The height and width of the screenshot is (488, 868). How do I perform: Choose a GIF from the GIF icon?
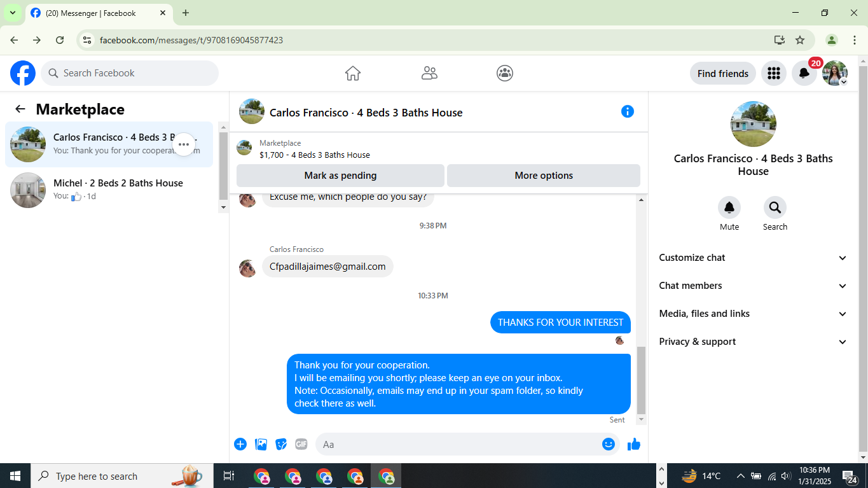tap(301, 444)
